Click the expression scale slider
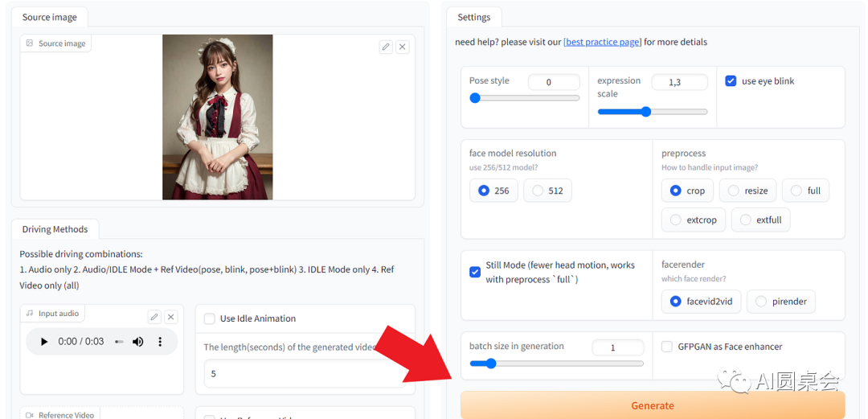Screen dimensions: 868x419 (652, 112)
